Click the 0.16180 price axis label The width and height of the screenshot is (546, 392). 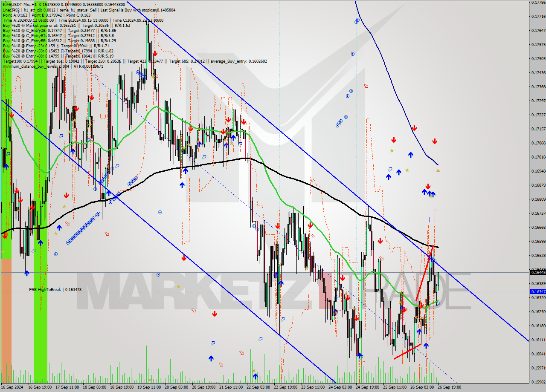click(538, 326)
